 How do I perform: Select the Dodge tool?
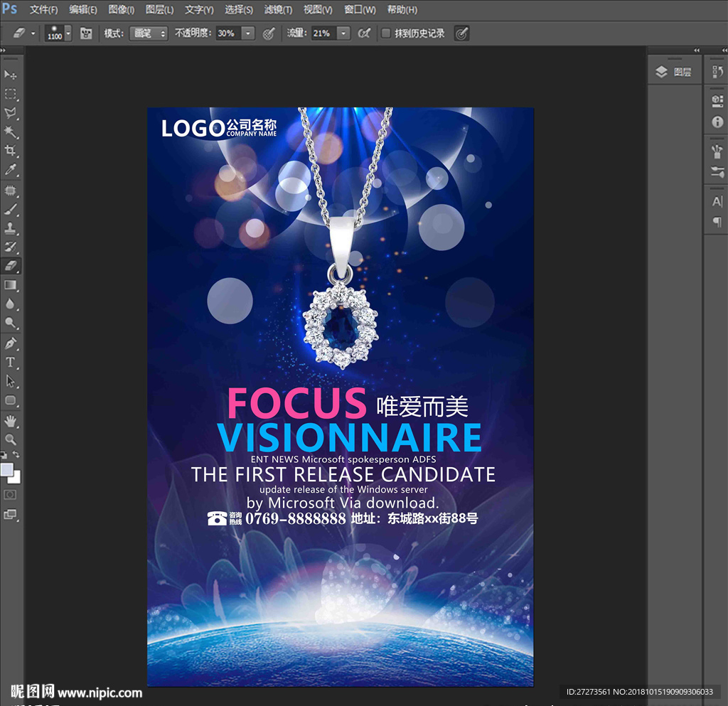point(10,323)
